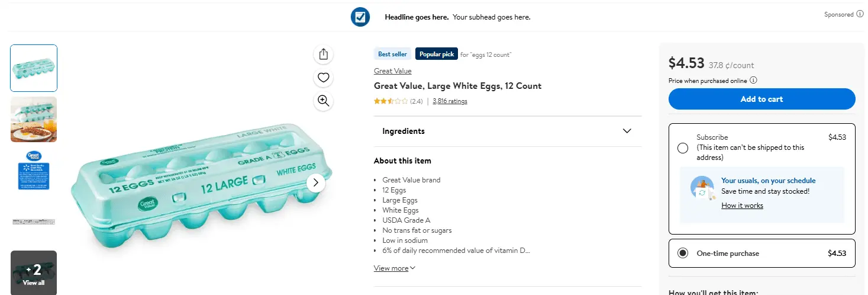The width and height of the screenshot is (868, 295).
Task: Click info icon next to online price
Action: pos(754,81)
